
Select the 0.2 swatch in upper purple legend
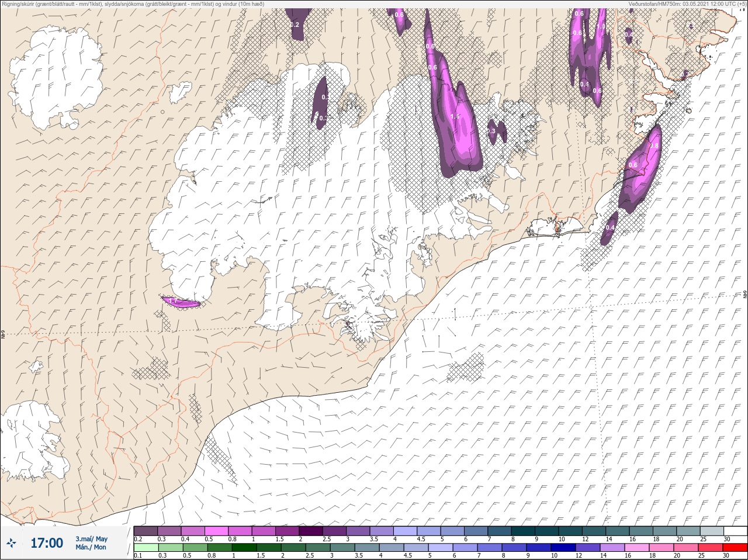(146, 531)
